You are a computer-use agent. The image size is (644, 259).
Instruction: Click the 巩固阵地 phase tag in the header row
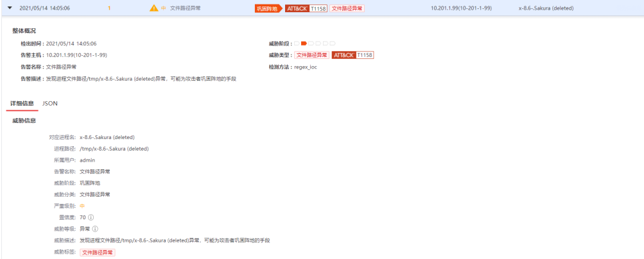click(266, 8)
